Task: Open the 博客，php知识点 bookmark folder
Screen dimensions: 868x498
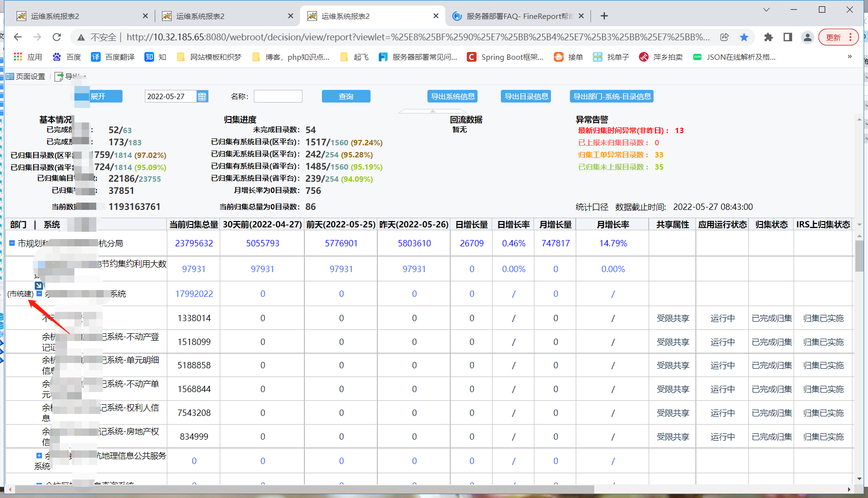Action: [291, 57]
